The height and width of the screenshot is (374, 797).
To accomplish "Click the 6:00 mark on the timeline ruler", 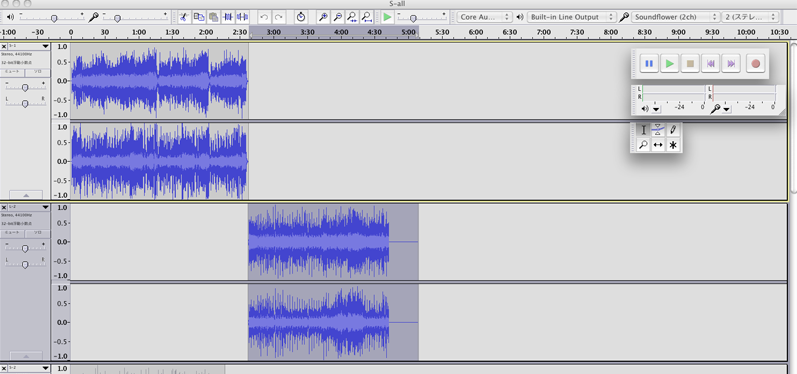I will tap(476, 32).
